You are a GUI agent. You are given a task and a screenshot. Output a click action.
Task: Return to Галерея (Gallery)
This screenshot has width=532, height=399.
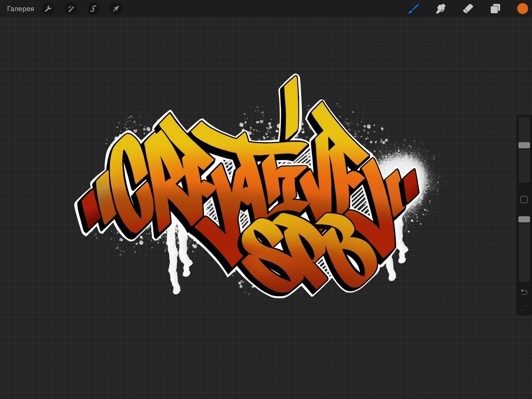coord(20,9)
